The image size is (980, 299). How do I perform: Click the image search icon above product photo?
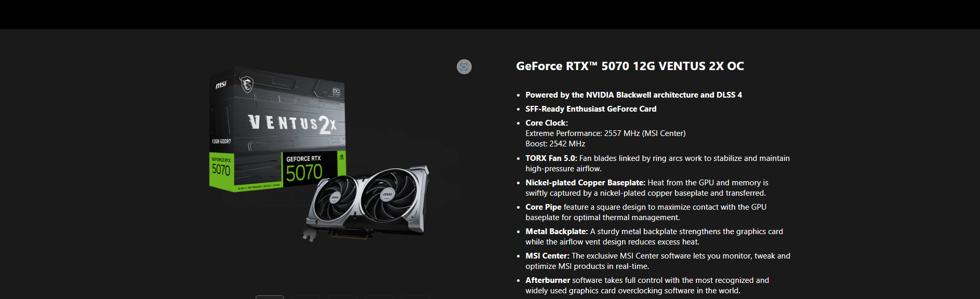coord(464,66)
